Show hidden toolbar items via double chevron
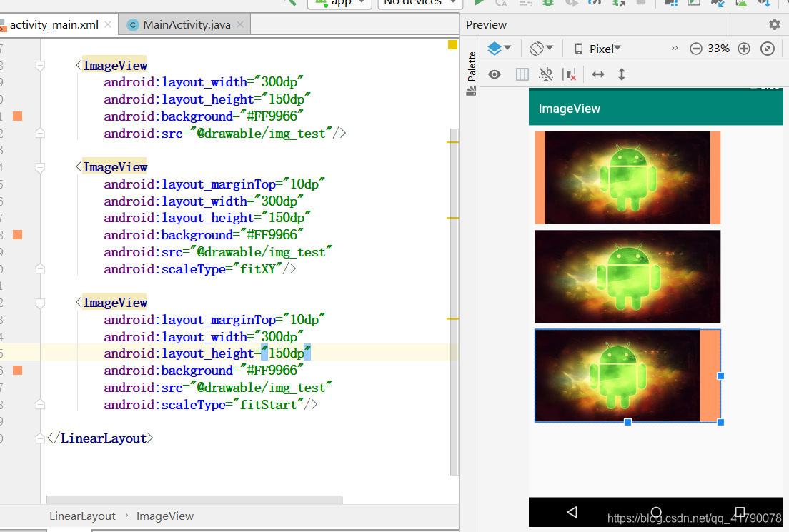 point(674,49)
